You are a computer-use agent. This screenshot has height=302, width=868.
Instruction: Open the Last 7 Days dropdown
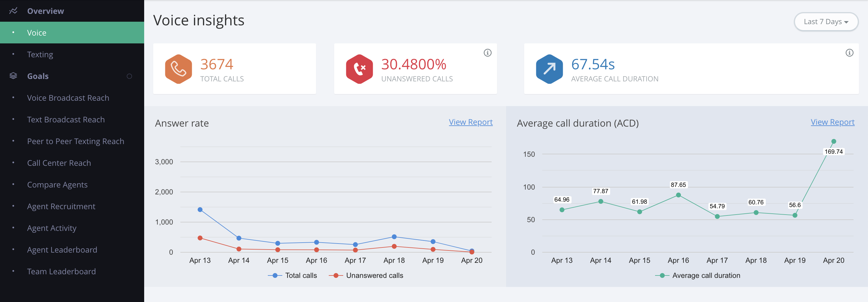pyautogui.click(x=826, y=22)
